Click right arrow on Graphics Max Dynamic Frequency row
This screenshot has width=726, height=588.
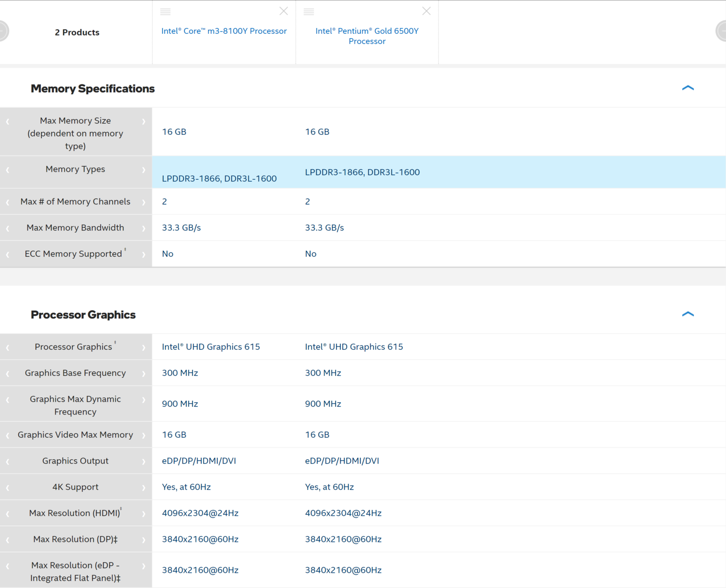[x=144, y=400]
